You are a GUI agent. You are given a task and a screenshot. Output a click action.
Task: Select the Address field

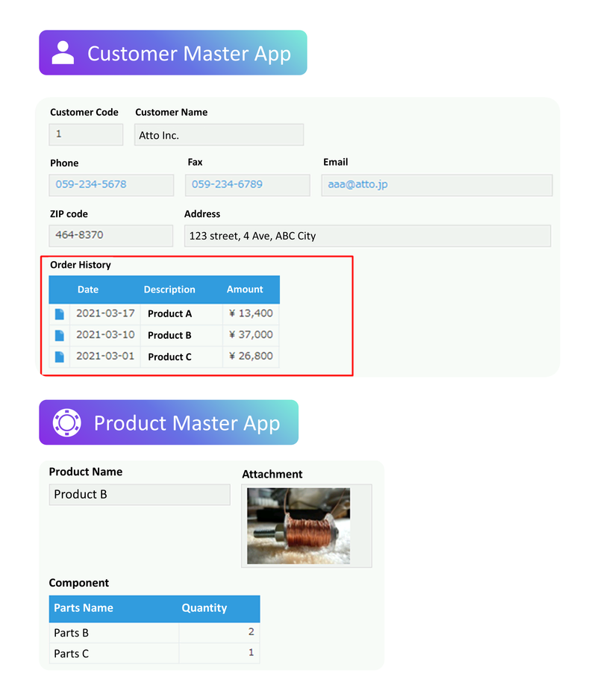[367, 236]
